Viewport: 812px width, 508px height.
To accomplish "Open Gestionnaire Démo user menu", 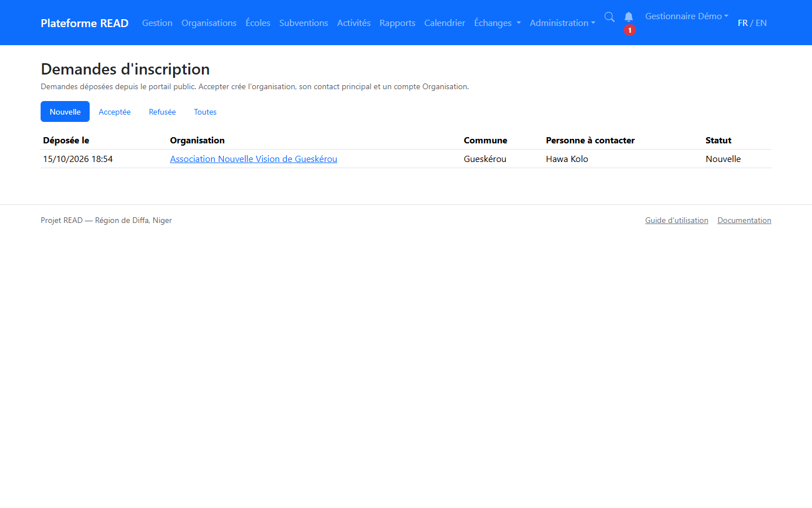I will tap(687, 16).
